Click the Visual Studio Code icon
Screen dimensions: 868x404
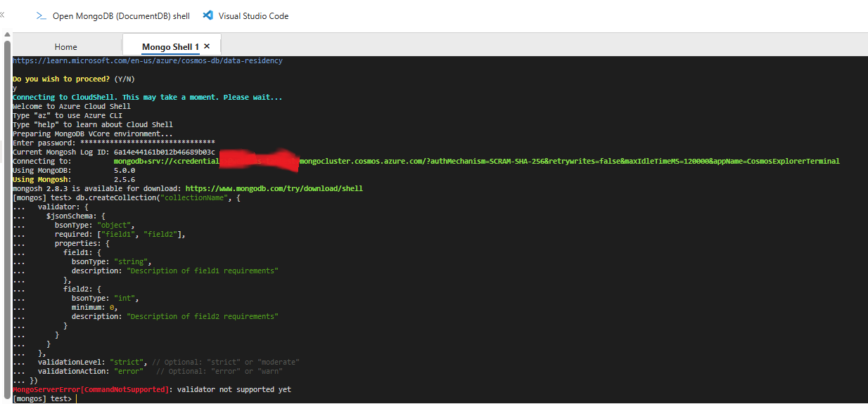208,15
